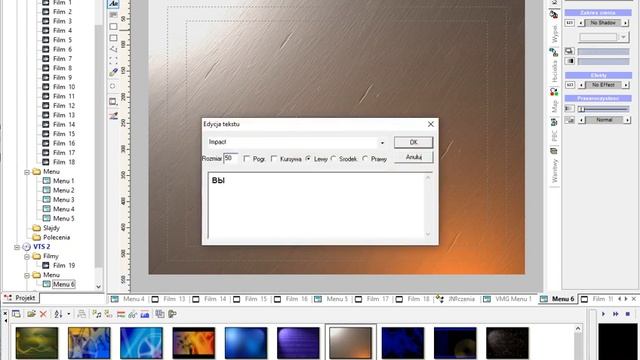Close the Edycja tekstu dialog
This screenshot has width=640, height=360.
(x=431, y=124)
